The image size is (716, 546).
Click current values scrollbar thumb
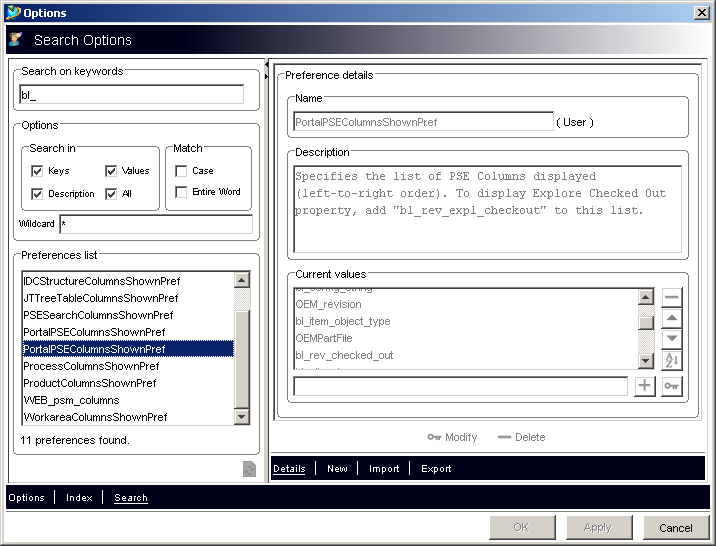tap(645, 322)
